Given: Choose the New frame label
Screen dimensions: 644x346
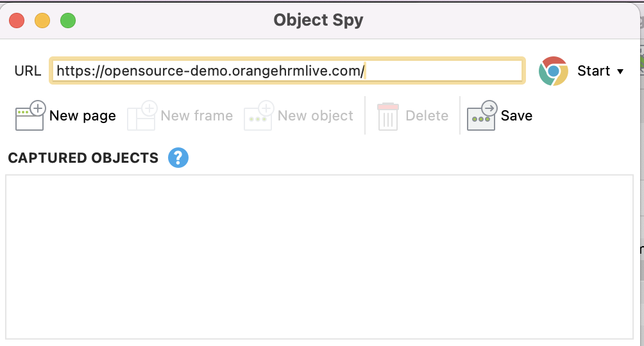Looking at the screenshot, I should [197, 116].
